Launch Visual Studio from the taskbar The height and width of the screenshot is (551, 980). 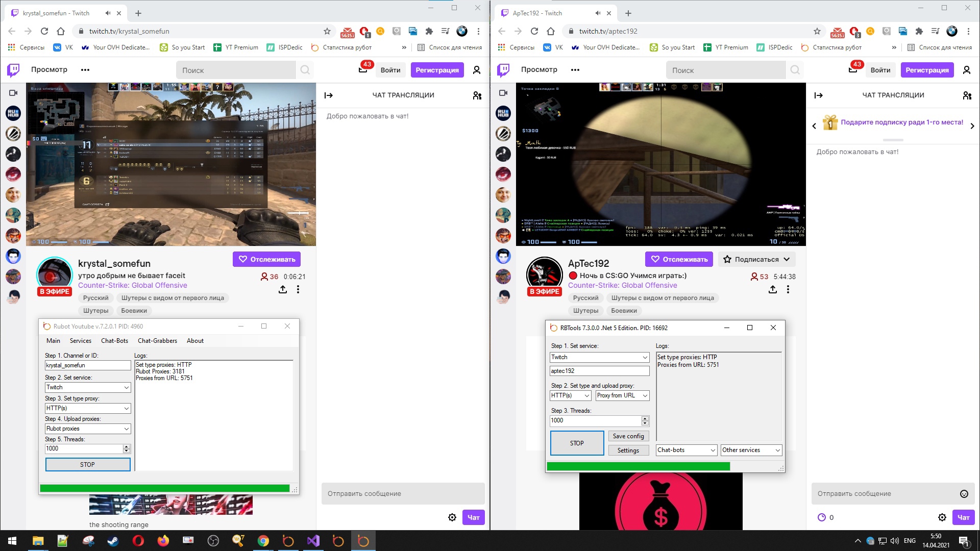(x=313, y=541)
